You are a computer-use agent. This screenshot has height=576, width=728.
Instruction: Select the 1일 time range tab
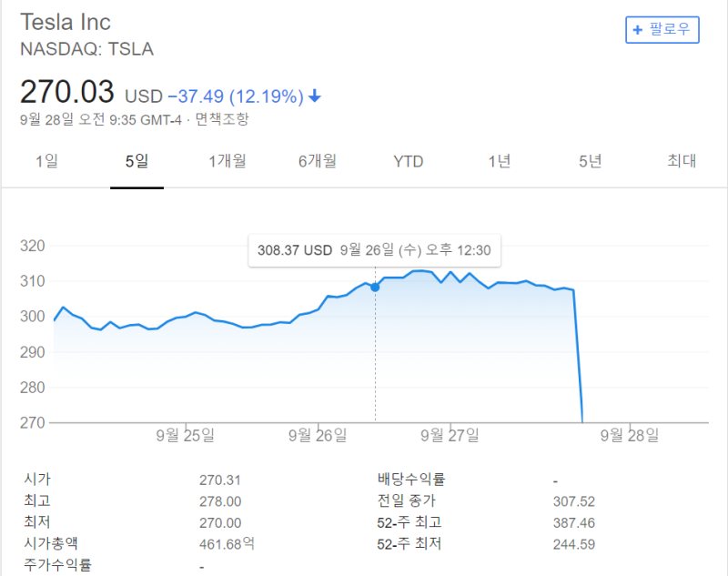click(47, 161)
